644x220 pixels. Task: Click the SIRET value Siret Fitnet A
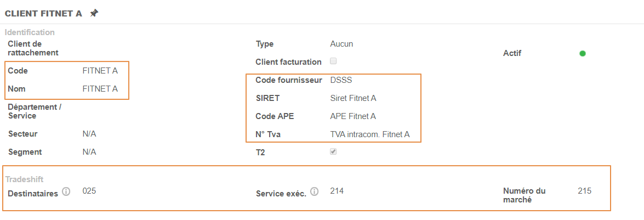pos(353,98)
